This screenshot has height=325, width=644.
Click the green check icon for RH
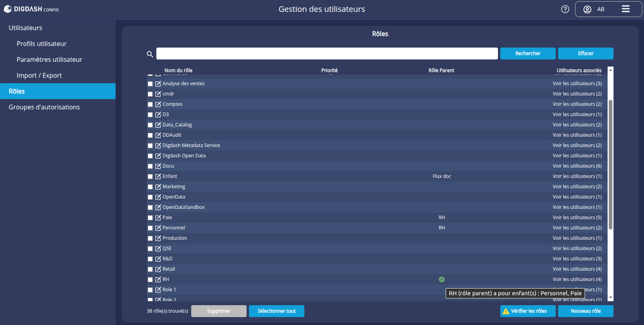point(442,279)
